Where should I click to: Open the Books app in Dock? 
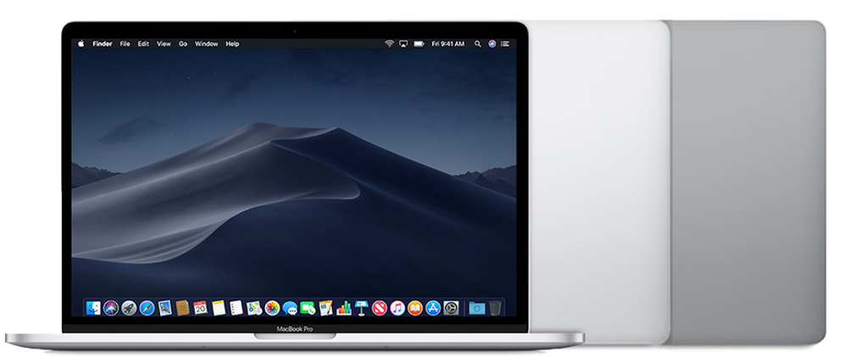(x=415, y=308)
